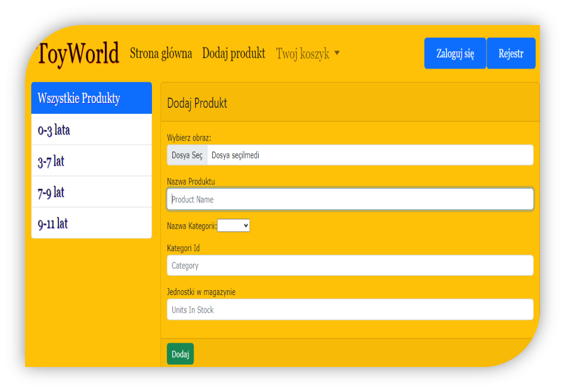The width and height of the screenshot is (565, 392).
Task: Select the Units In Stock field
Action: (x=349, y=309)
